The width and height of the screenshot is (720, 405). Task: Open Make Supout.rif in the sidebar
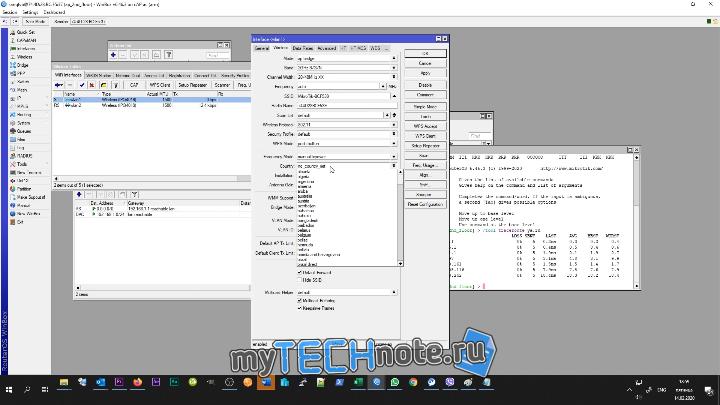(30, 197)
